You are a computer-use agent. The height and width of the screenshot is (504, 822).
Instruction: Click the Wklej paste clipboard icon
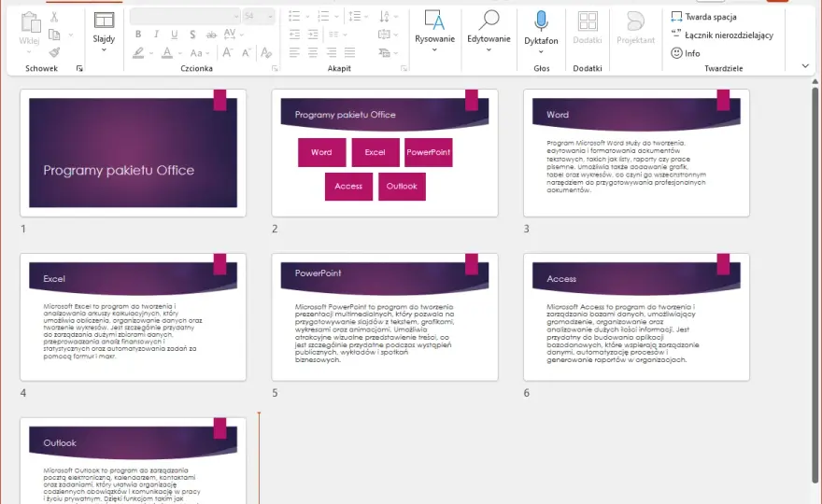30,22
